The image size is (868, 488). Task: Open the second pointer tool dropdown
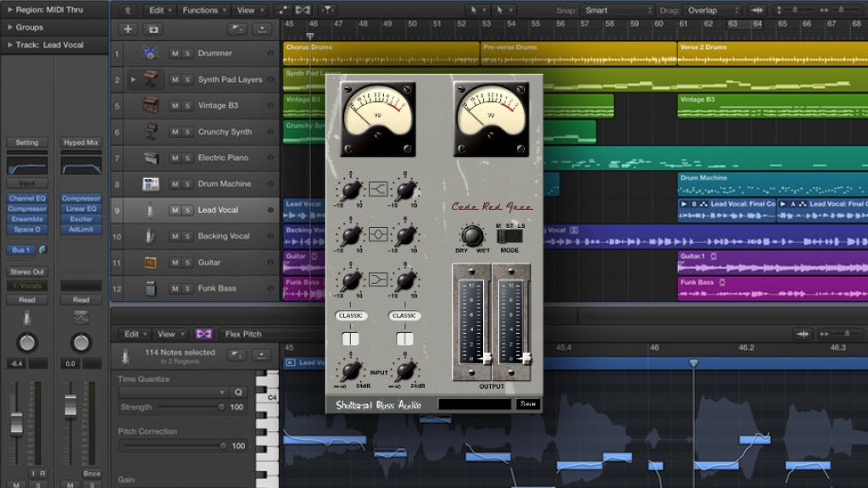(x=504, y=10)
